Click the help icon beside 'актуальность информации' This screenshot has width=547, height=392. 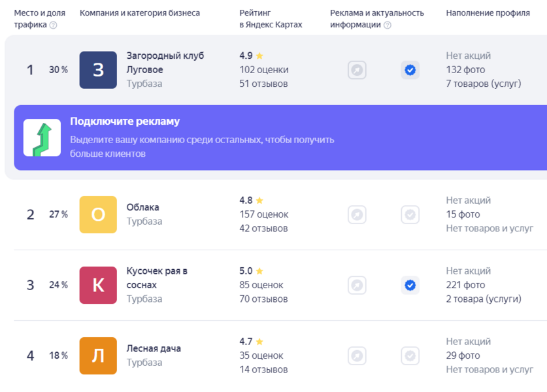click(x=388, y=25)
